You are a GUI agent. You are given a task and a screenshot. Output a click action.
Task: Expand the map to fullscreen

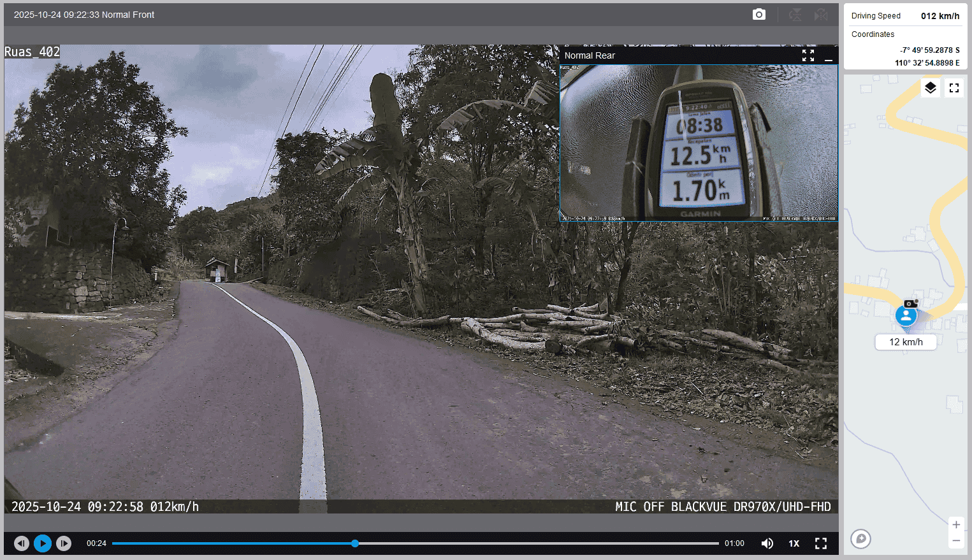[954, 88]
